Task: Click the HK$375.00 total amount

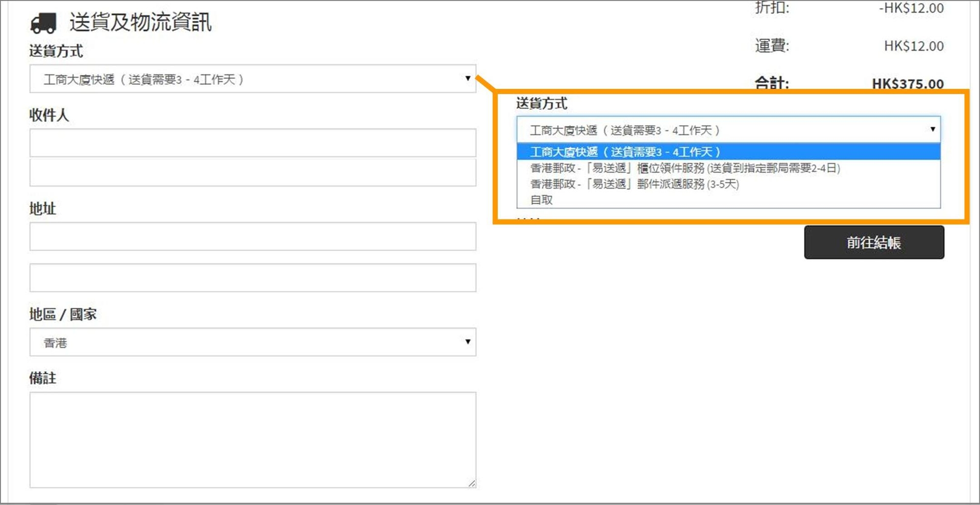Action: tap(907, 84)
